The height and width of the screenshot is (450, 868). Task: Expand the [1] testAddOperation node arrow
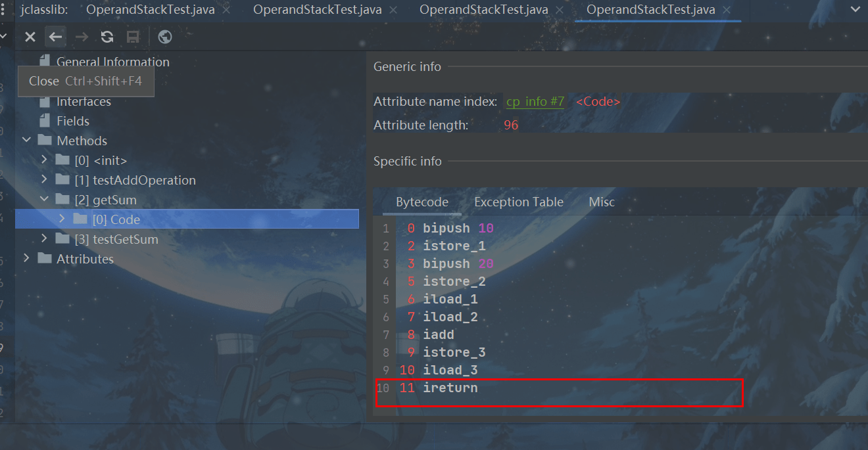44,180
